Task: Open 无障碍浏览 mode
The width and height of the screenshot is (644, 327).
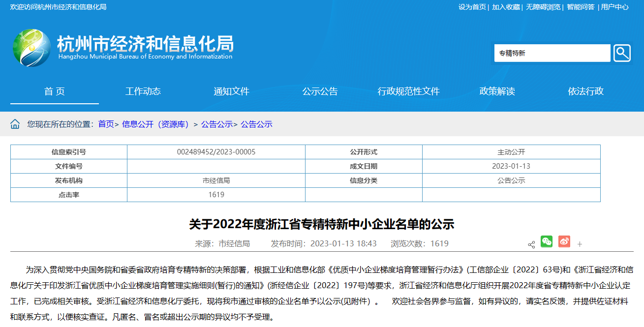Action: (543, 8)
